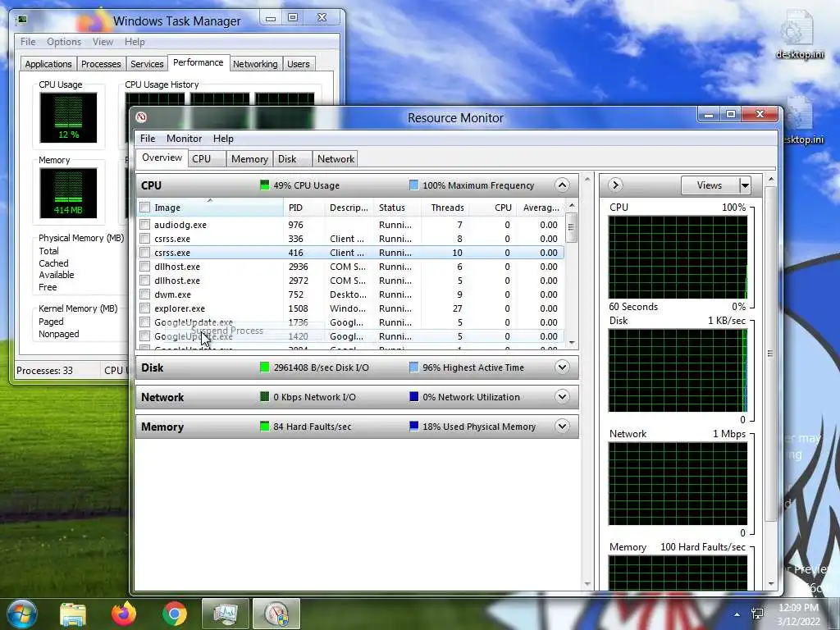
Task: Sort process list by Threads column
Action: [x=445, y=208]
